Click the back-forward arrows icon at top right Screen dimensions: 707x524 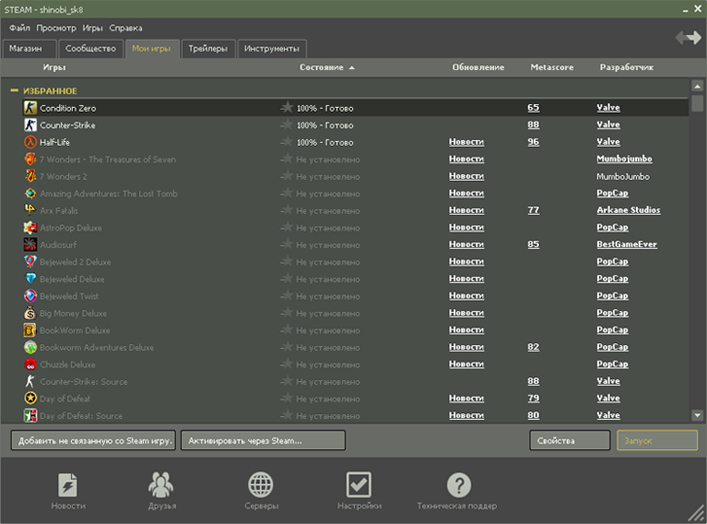point(687,37)
